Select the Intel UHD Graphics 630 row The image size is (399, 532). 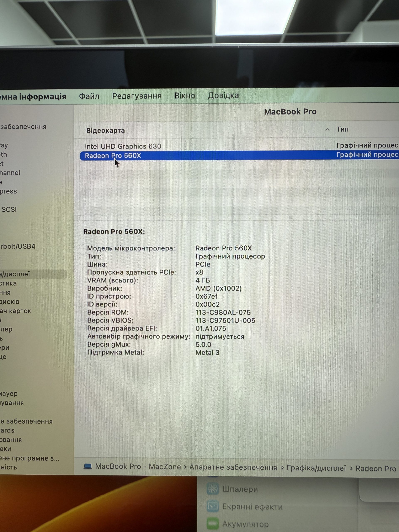[x=239, y=146]
